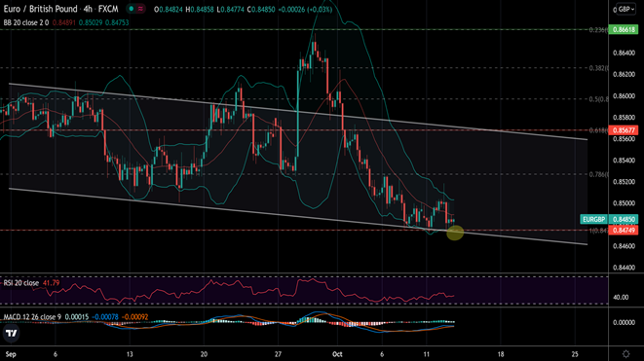Click the RSI value 41.79
The height and width of the screenshot is (361, 644).
(x=51, y=283)
